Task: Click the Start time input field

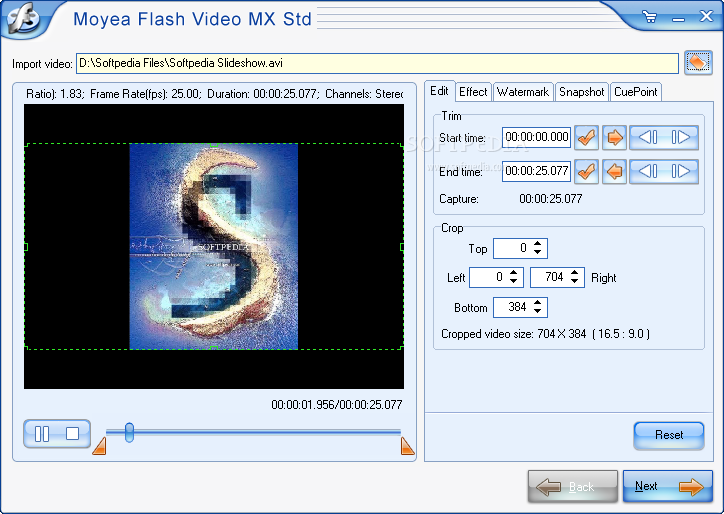Action: (x=537, y=137)
